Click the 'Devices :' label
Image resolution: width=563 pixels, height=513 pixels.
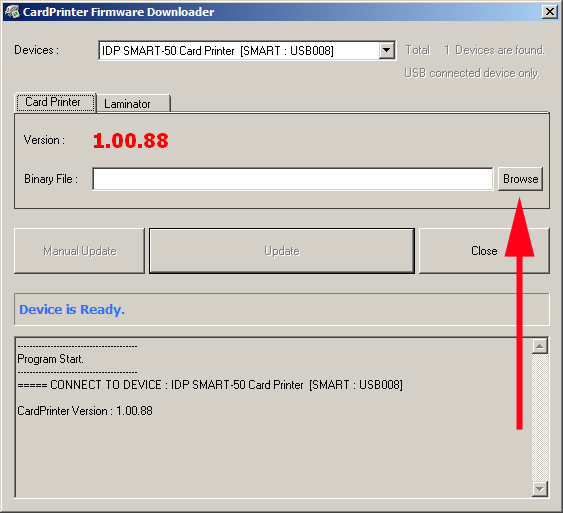coord(36,50)
